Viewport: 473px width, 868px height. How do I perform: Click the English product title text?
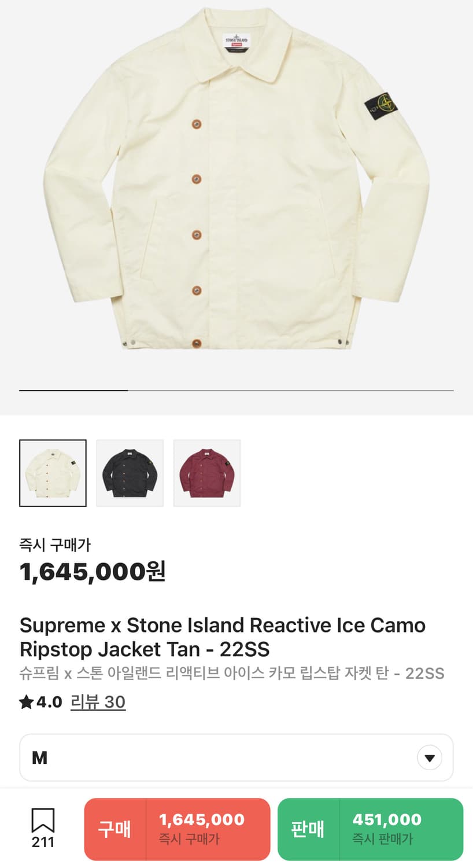pyautogui.click(x=223, y=637)
